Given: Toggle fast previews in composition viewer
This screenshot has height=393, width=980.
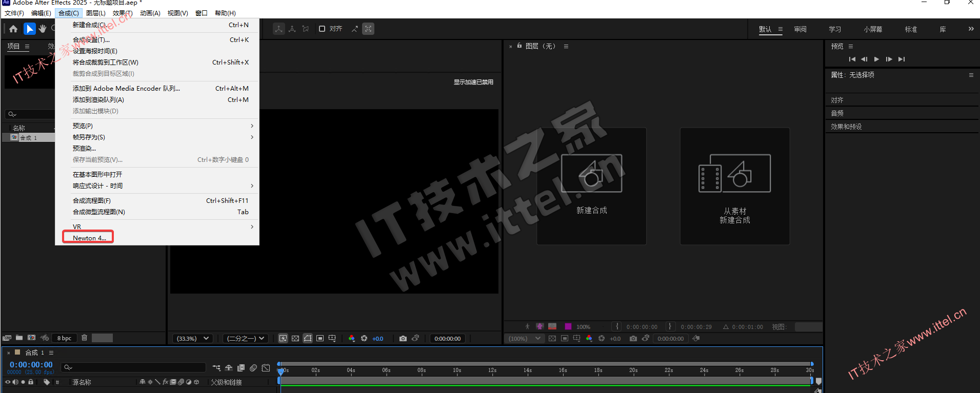Looking at the screenshot, I should click(x=283, y=339).
